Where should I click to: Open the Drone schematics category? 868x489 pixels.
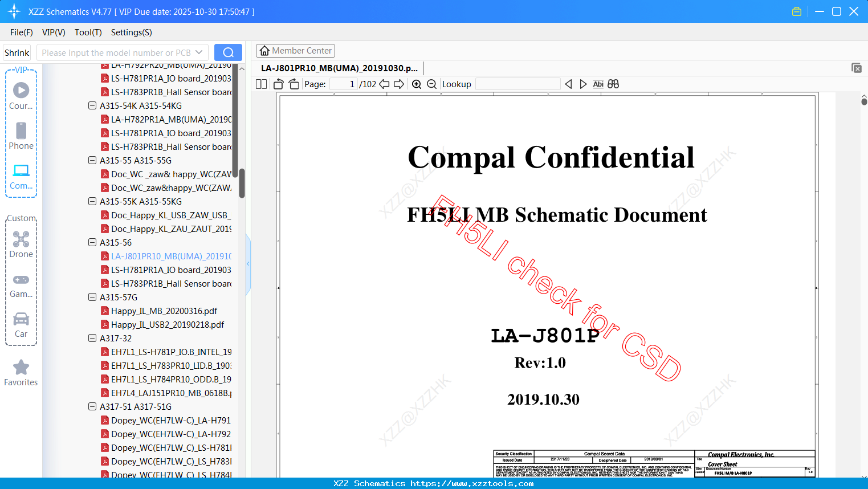click(x=21, y=244)
